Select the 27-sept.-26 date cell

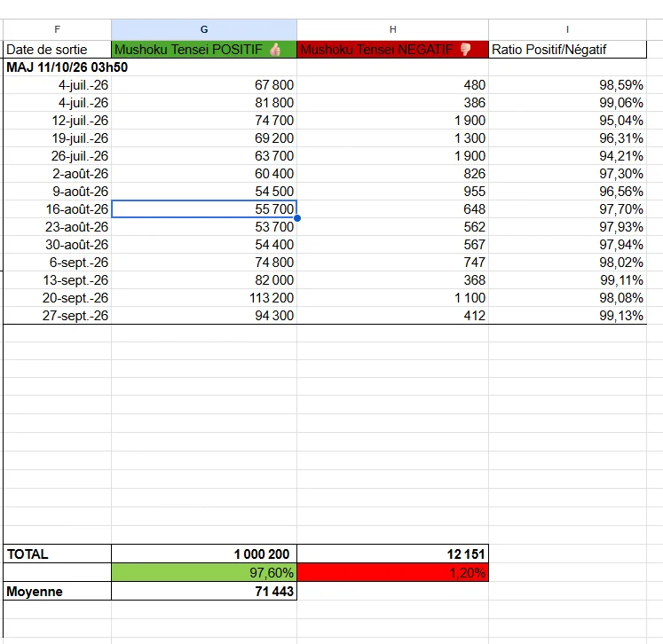57,316
